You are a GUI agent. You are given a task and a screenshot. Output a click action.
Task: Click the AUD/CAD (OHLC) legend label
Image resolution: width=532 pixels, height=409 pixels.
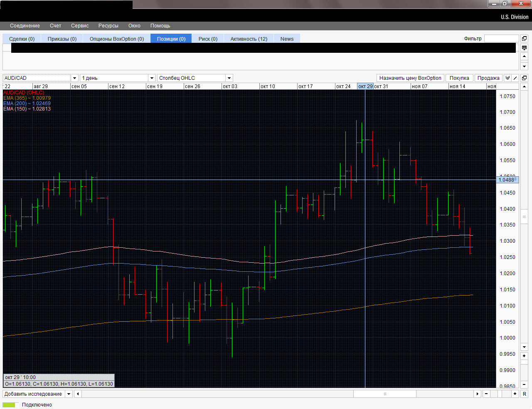pos(24,93)
